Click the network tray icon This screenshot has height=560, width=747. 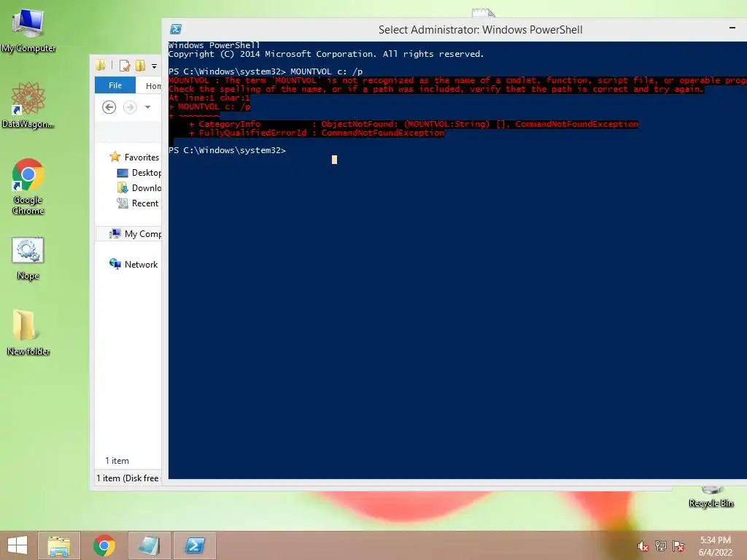660,546
